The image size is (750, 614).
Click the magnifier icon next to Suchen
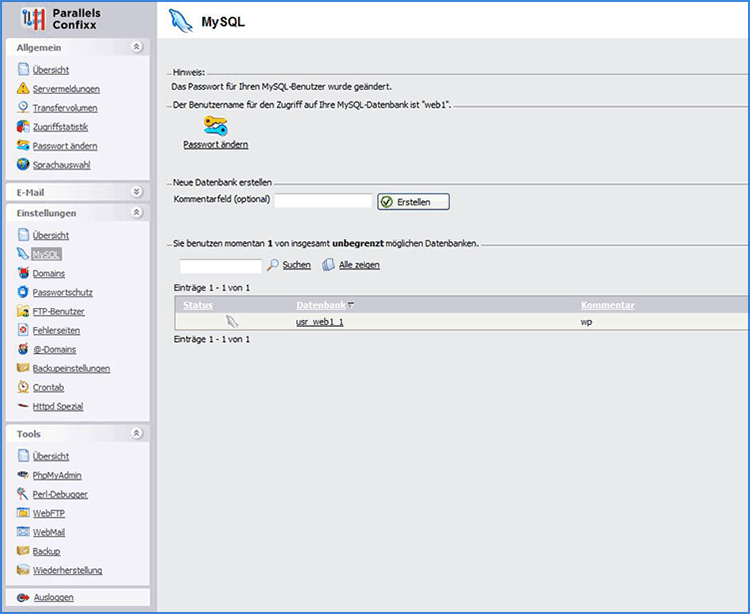[273, 264]
